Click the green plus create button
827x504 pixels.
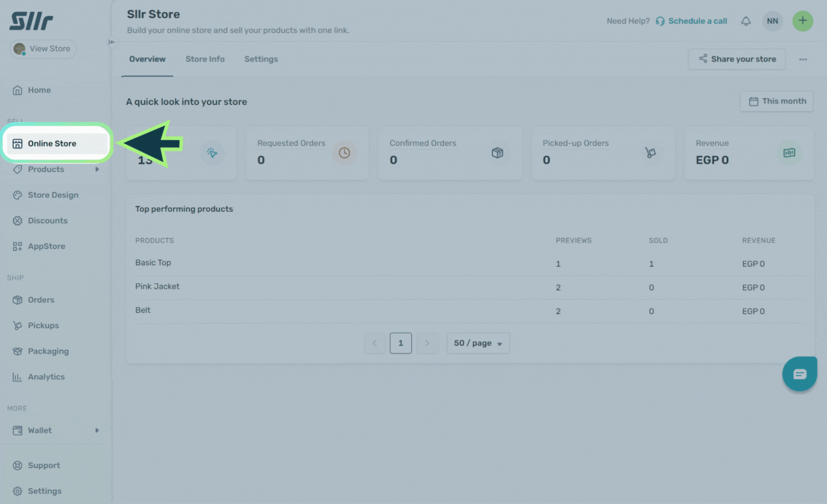[x=803, y=21]
